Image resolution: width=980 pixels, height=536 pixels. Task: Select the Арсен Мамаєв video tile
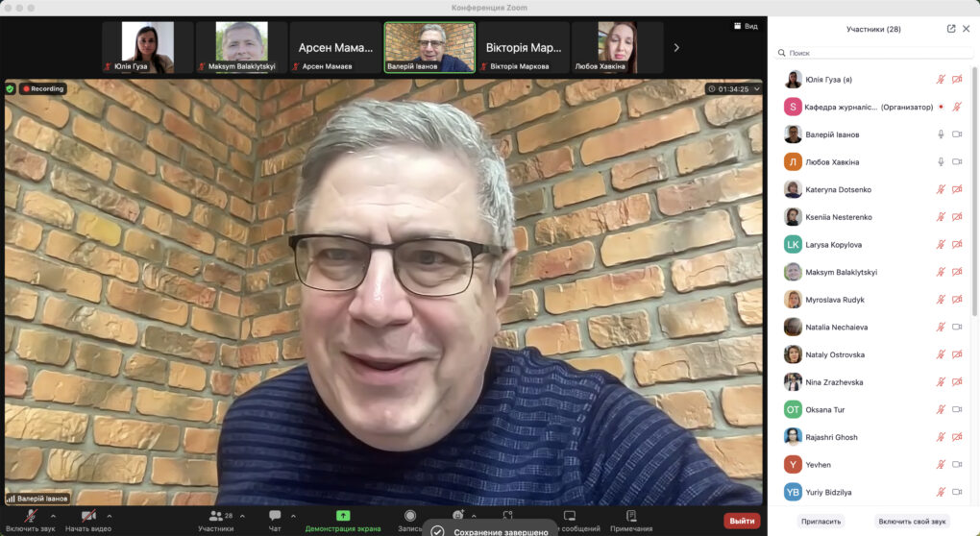point(335,47)
